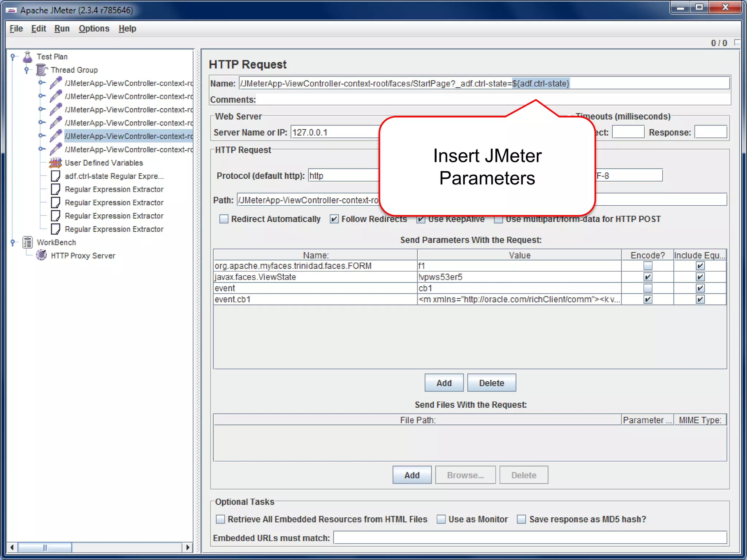747x560 pixels.
Task: Click the second Regular Expression Extractor icon
Action: point(56,202)
